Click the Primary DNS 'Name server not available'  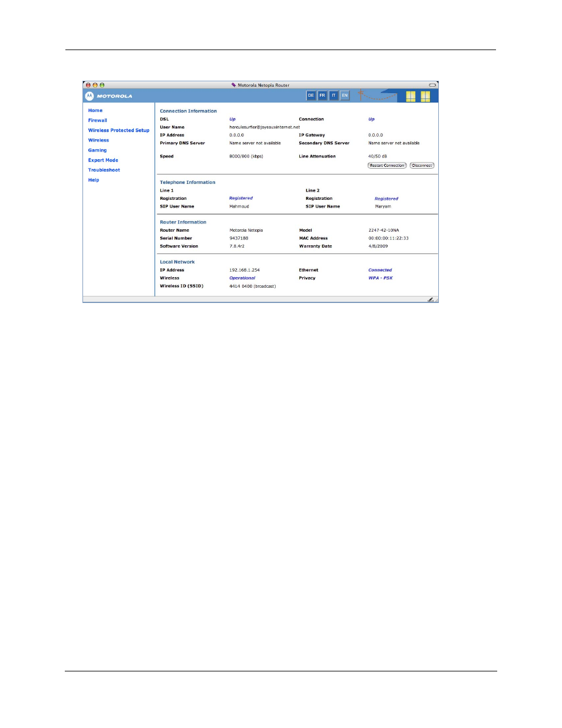pyautogui.click(x=255, y=143)
